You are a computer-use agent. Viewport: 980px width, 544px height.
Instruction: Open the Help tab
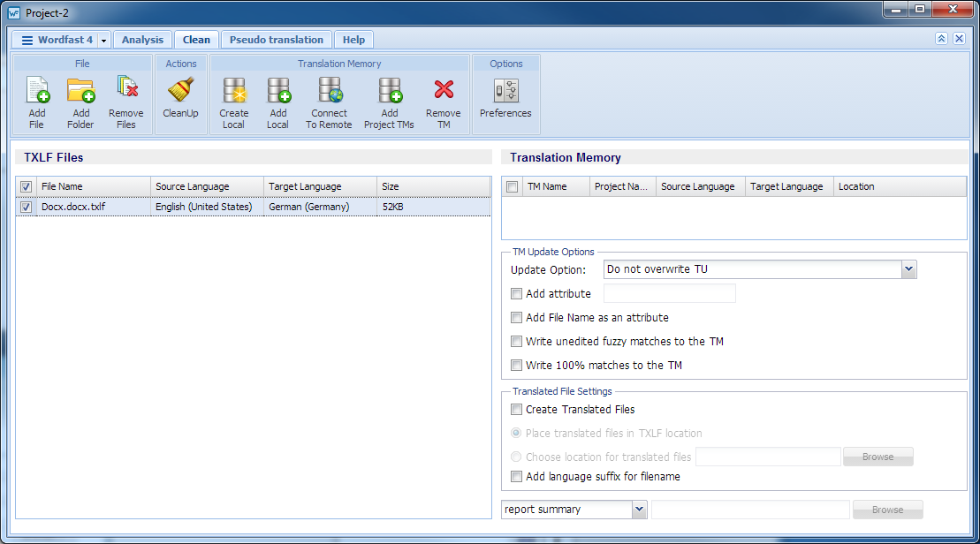(x=353, y=40)
